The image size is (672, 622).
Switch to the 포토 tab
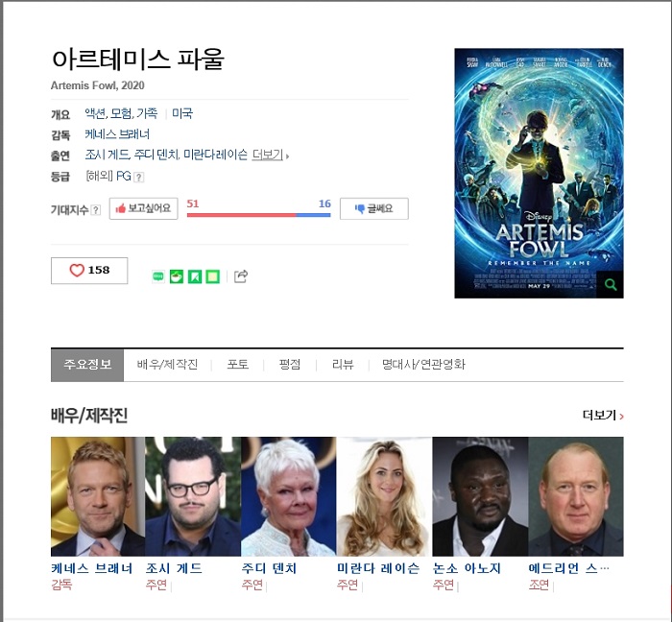click(238, 365)
